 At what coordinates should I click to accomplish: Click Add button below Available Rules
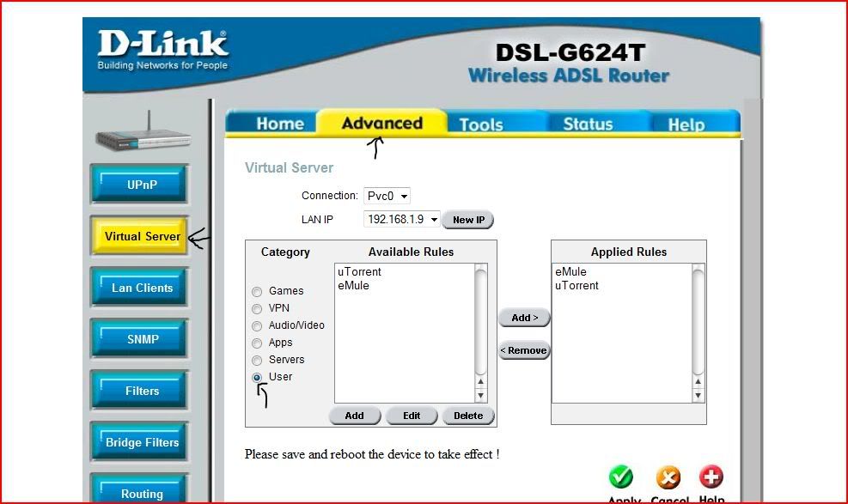tap(355, 416)
